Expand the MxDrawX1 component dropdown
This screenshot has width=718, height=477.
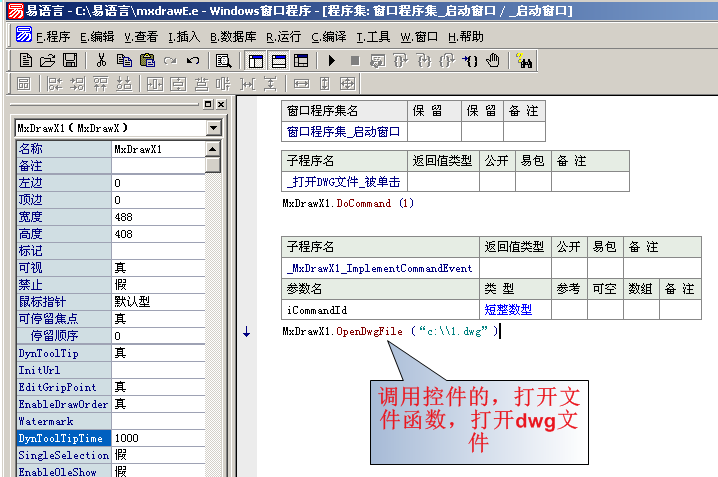(x=213, y=128)
